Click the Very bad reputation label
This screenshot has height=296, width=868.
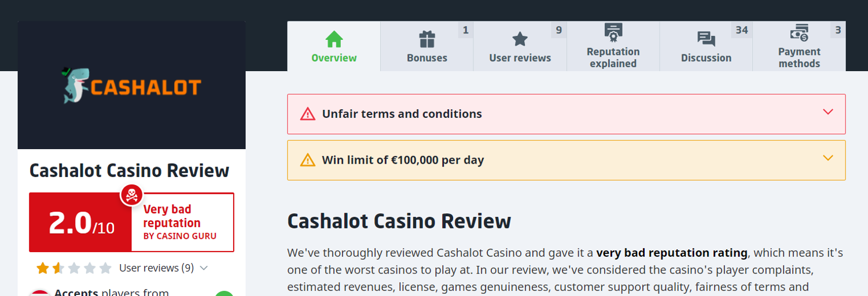[x=172, y=216]
